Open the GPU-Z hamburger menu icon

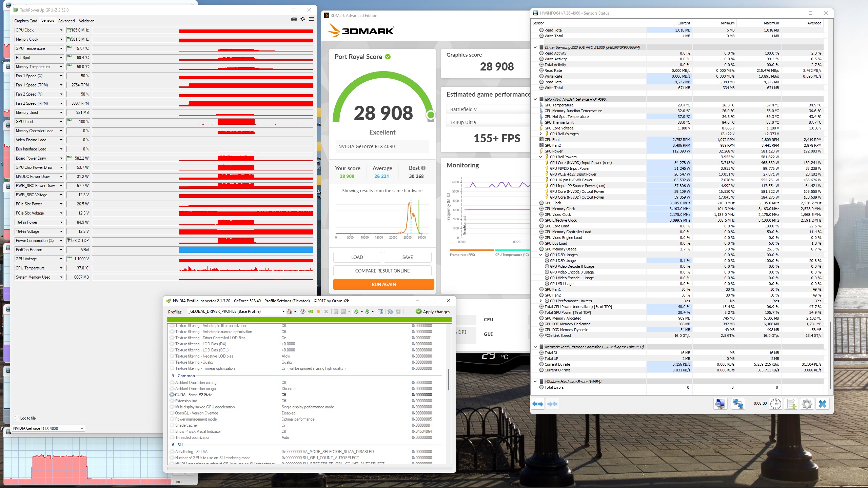pyautogui.click(x=311, y=19)
